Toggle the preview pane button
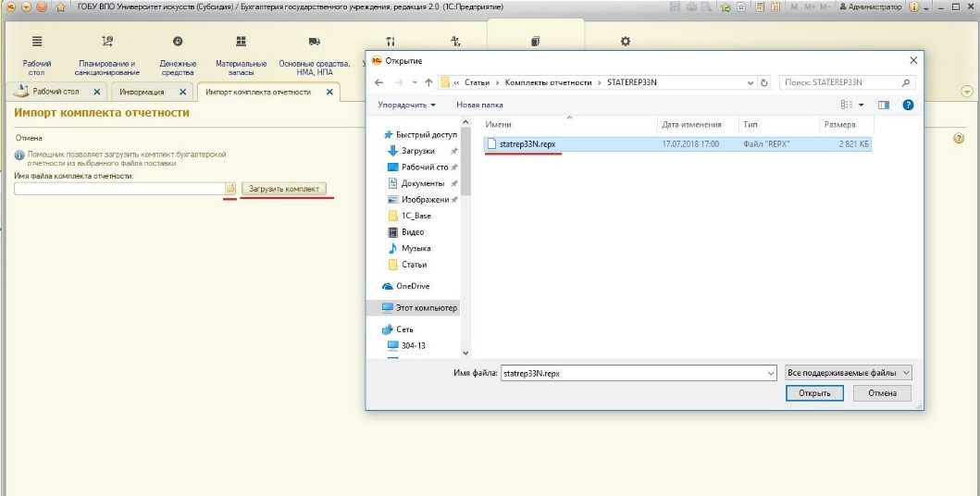The image size is (980, 496). tap(883, 105)
